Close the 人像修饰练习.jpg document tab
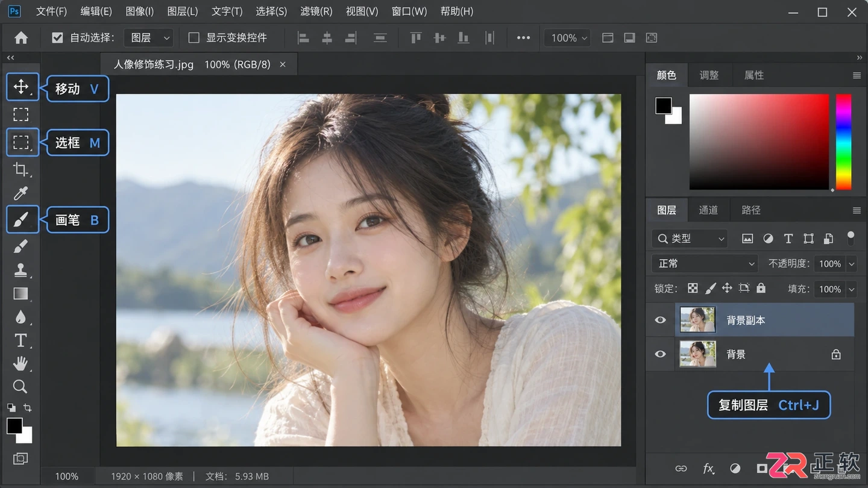 pyautogui.click(x=283, y=64)
